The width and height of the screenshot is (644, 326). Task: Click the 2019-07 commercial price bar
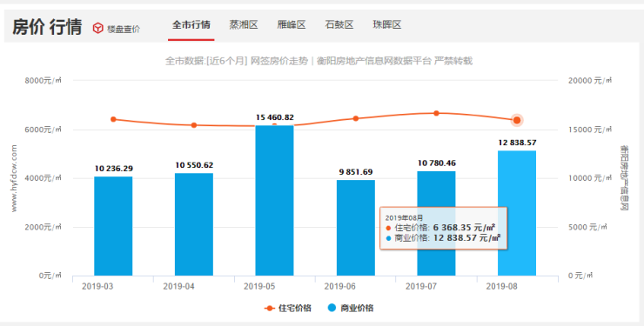tap(436, 223)
